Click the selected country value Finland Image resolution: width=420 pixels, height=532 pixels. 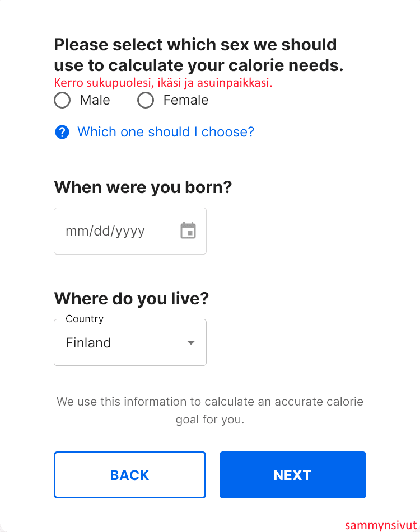pyautogui.click(x=88, y=342)
